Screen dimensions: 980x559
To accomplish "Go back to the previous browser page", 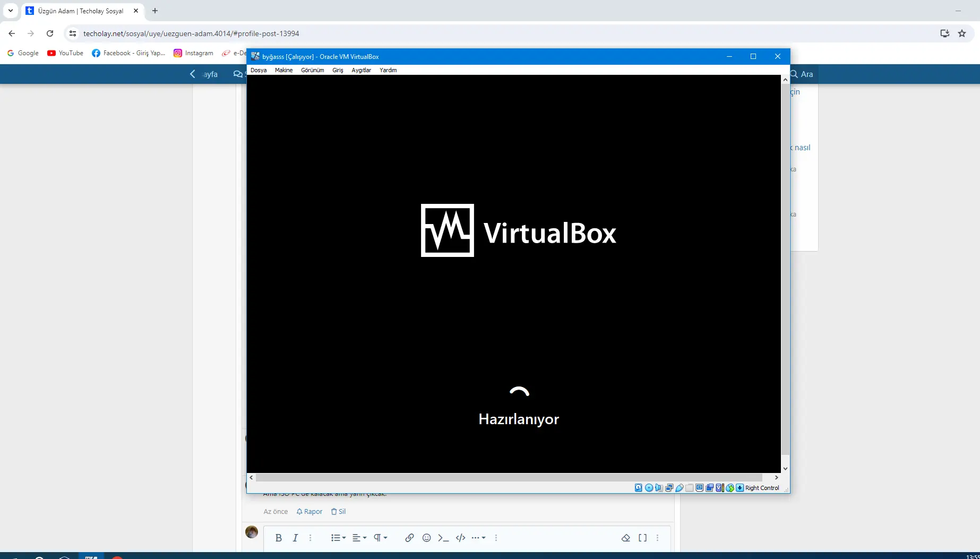I will pos(12,33).
